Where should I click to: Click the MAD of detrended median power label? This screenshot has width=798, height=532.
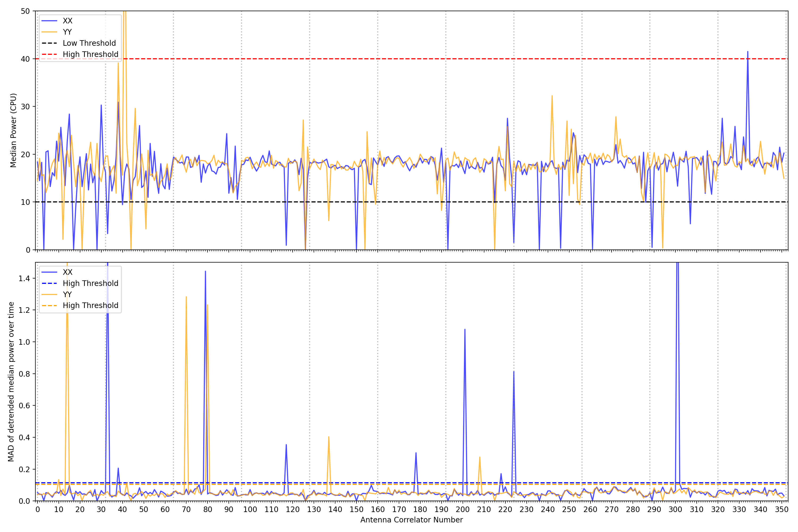[11, 381]
